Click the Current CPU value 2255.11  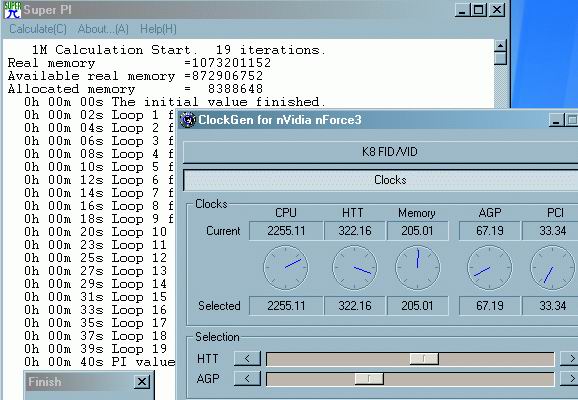click(x=286, y=231)
